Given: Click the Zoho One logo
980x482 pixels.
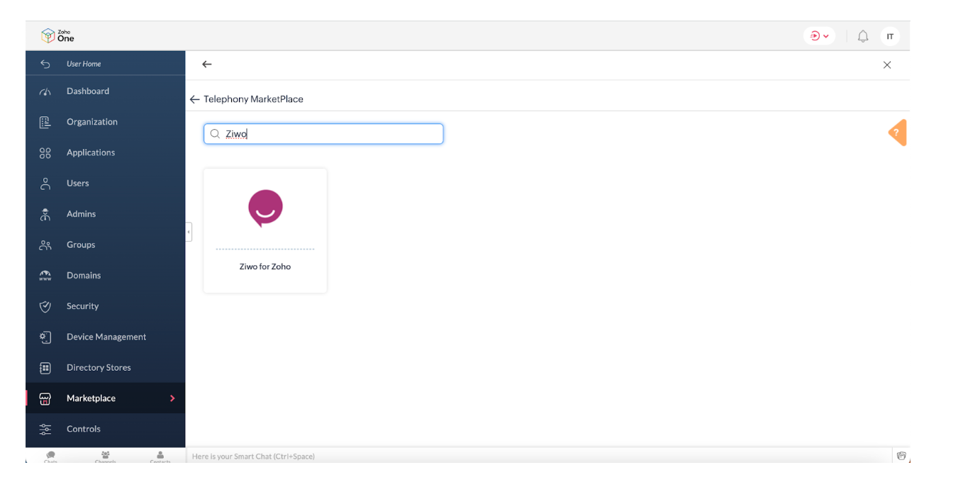Looking at the screenshot, I should click(x=57, y=35).
